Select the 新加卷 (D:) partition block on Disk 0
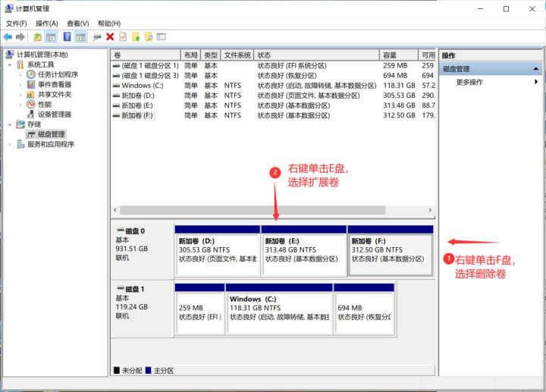 point(218,251)
